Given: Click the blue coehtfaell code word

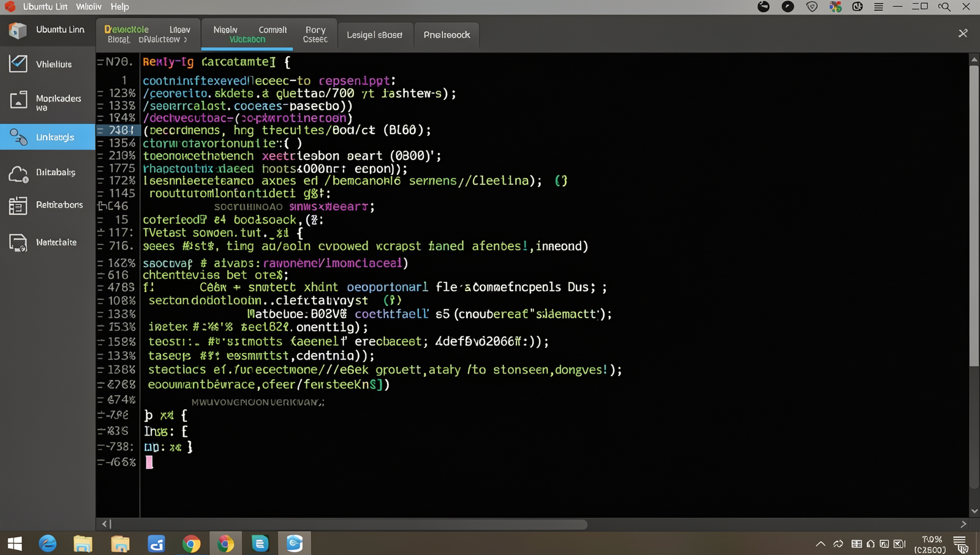Looking at the screenshot, I should click(x=392, y=314).
